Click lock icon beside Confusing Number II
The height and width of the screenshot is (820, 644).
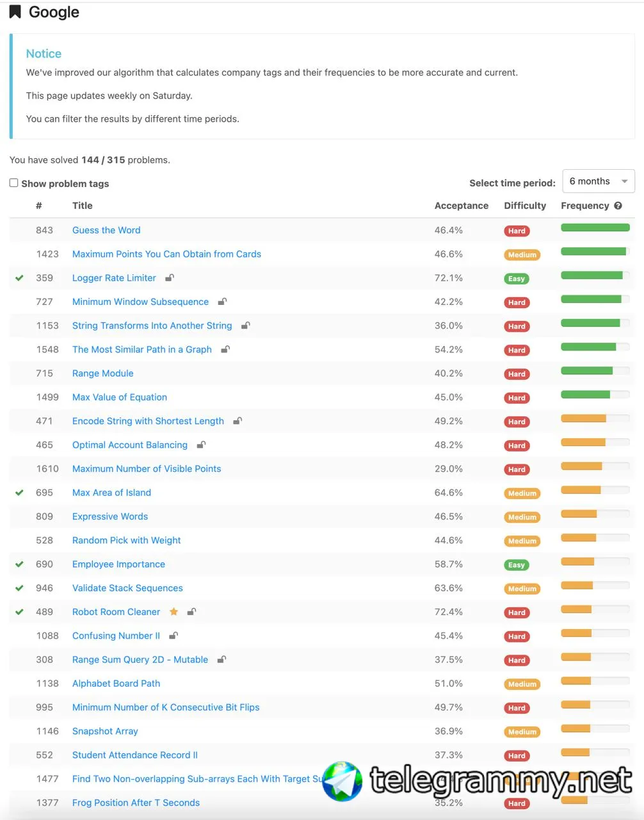click(x=173, y=635)
